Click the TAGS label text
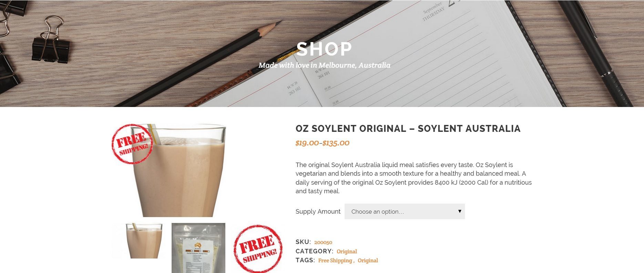Image resolution: width=644 pixels, height=273 pixels. tap(305, 260)
